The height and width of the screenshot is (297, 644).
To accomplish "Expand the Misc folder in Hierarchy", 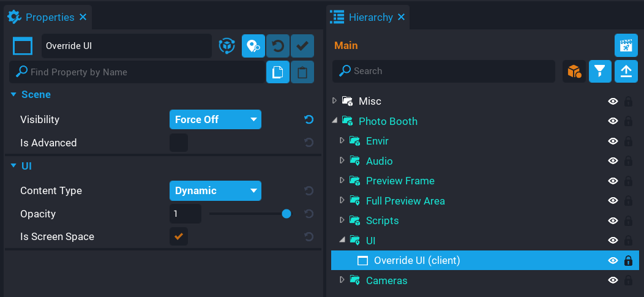I will [x=334, y=101].
